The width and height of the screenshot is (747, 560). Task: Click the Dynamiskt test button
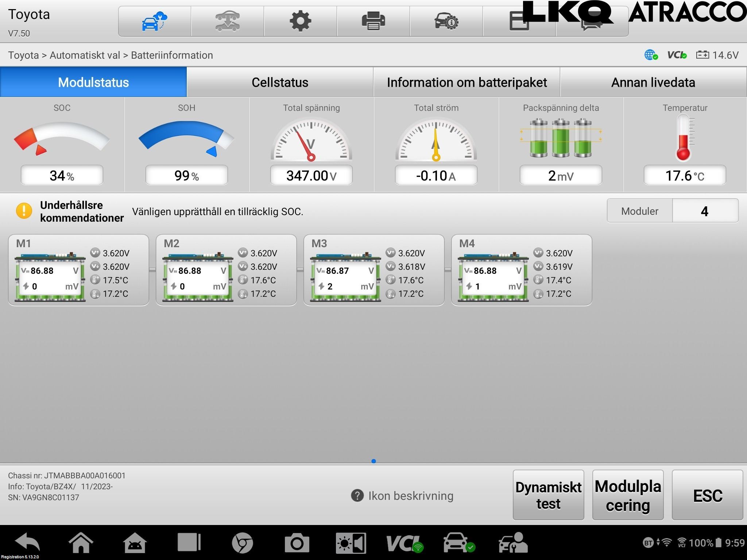(x=548, y=495)
